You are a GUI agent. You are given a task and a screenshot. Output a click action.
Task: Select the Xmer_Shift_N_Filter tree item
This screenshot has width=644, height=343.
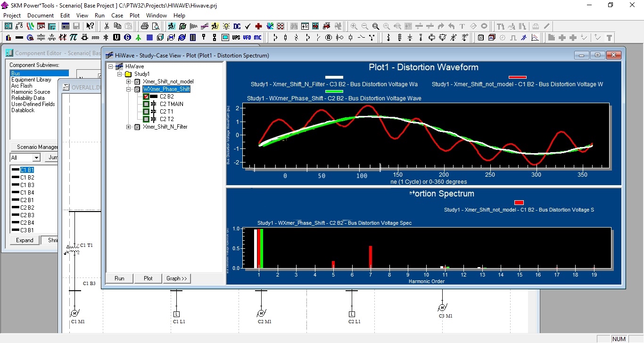click(x=165, y=127)
